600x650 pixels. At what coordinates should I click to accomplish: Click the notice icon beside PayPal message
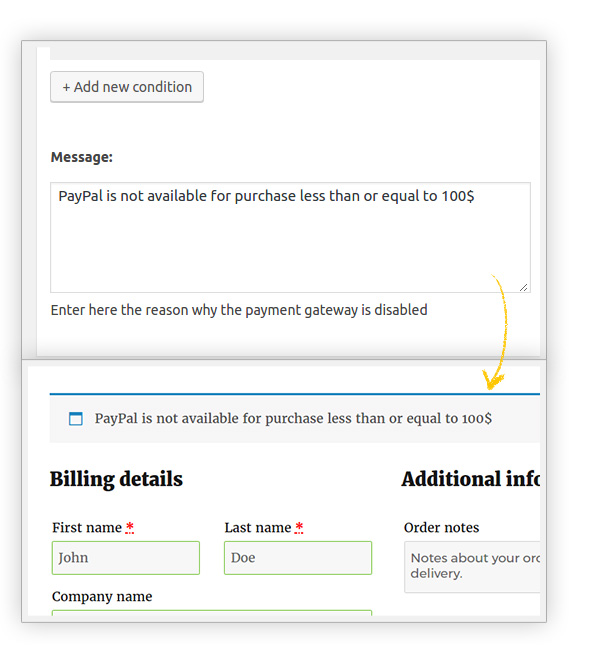[76, 419]
